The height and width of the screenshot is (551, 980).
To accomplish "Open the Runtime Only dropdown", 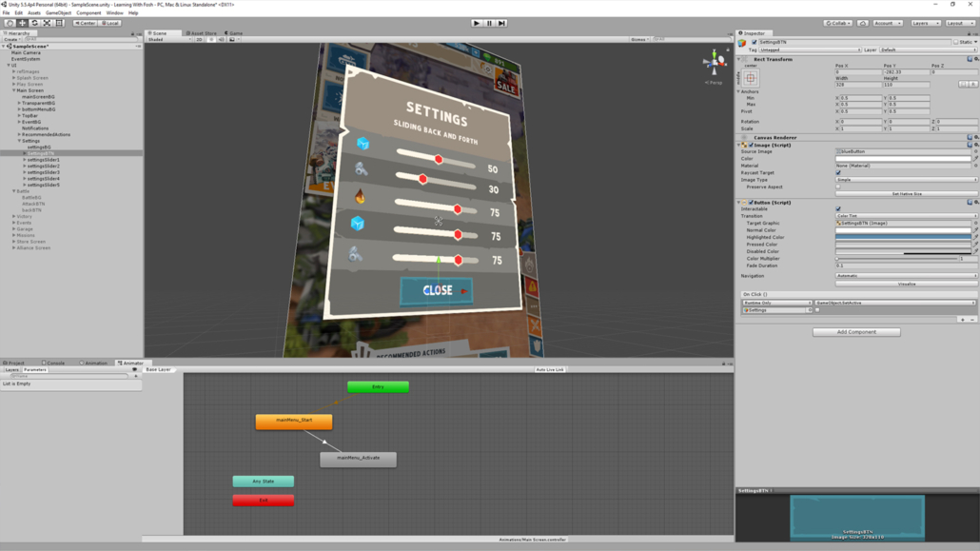I will (777, 303).
